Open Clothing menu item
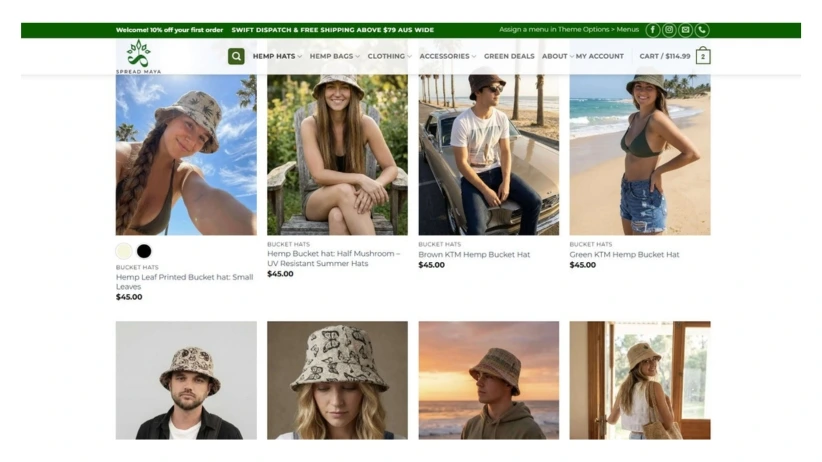This screenshot has height=462, width=822. pos(386,56)
